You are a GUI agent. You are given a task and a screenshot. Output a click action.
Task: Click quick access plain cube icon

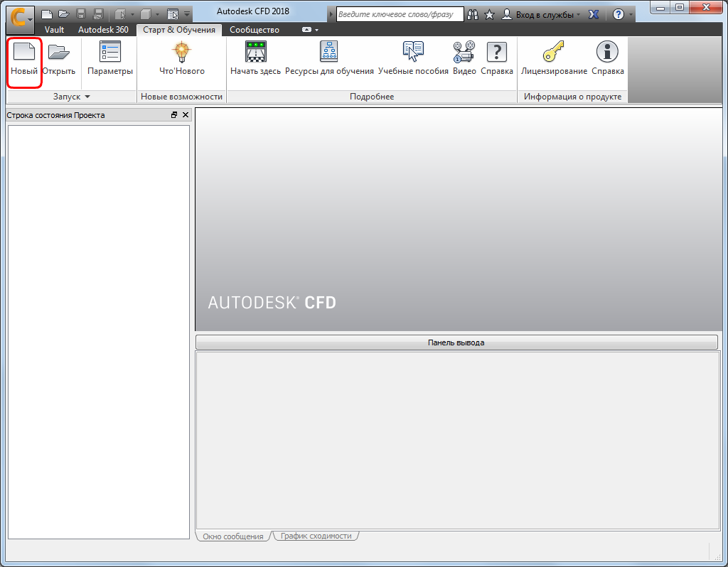click(x=146, y=14)
